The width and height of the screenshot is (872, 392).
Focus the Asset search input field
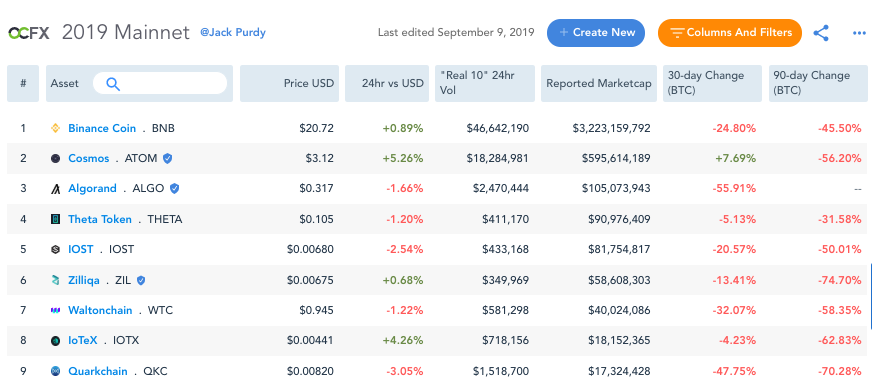160,83
